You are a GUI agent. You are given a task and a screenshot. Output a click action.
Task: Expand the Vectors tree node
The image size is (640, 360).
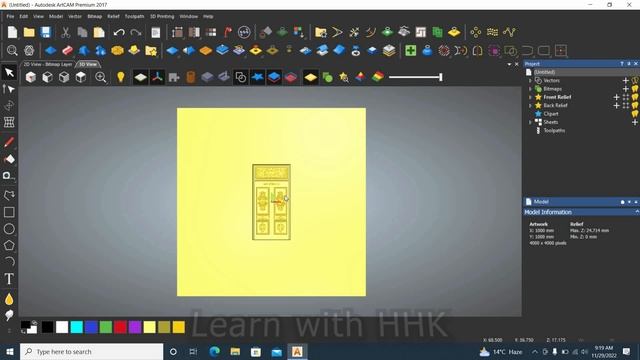pos(530,80)
